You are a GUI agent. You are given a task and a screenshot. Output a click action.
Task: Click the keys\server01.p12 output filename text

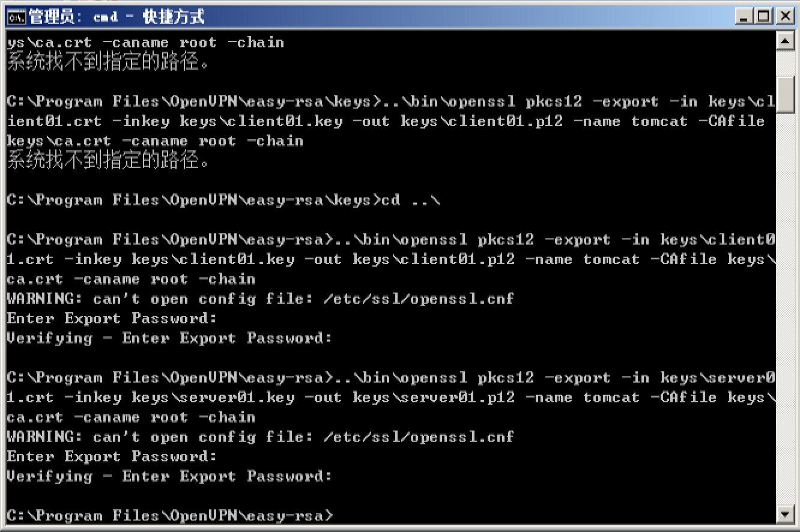(434, 397)
